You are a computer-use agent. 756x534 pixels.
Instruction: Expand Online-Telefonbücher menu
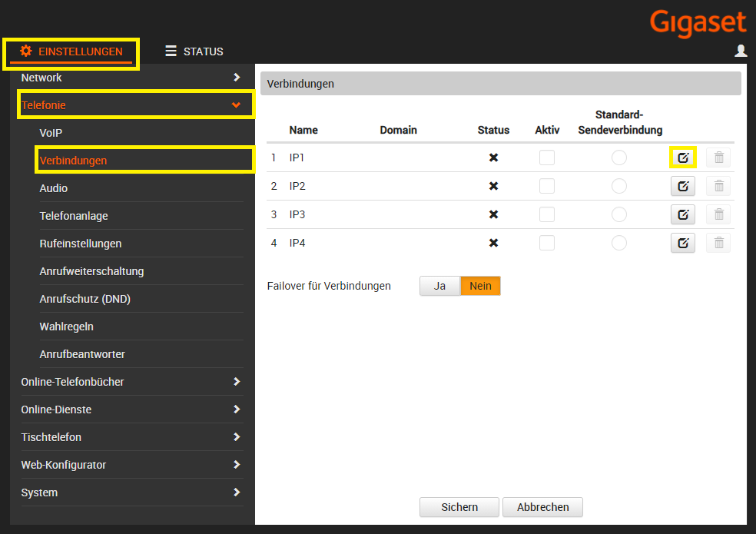(x=131, y=382)
